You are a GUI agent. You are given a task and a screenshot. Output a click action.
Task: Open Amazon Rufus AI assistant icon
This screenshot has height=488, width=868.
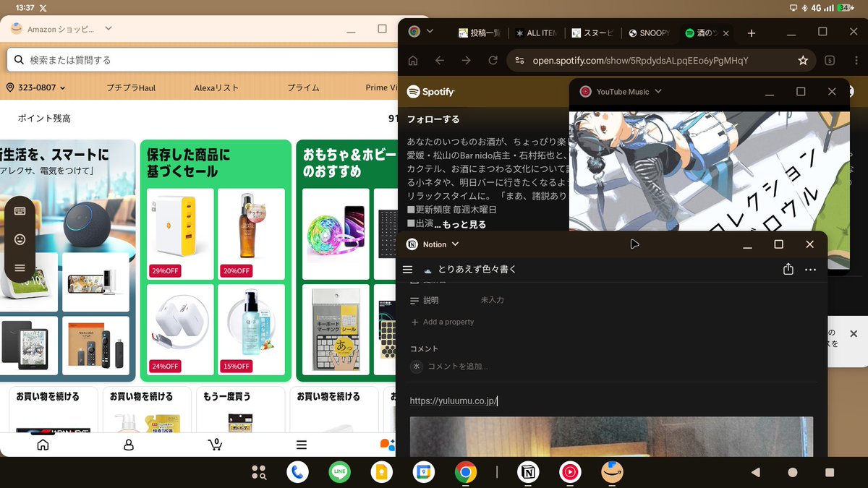click(x=387, y=445)
